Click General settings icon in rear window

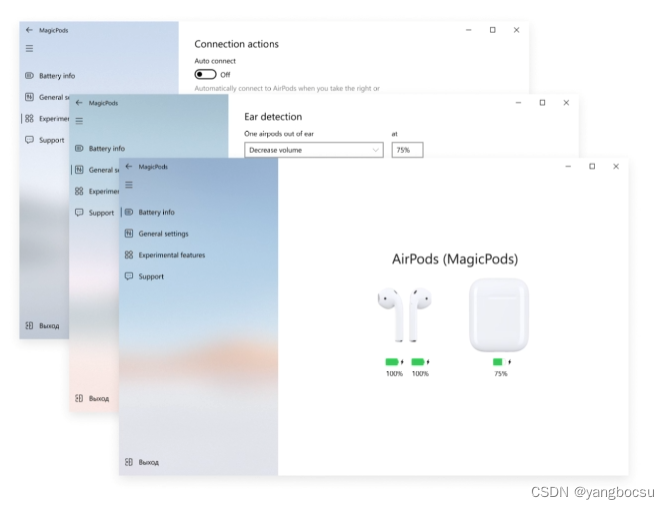29,97
